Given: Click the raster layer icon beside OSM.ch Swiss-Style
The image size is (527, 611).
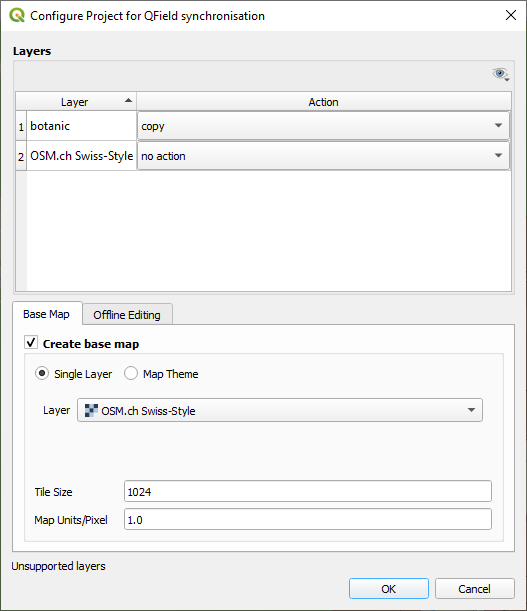Looking at the screenshot, I should point(91,410).
